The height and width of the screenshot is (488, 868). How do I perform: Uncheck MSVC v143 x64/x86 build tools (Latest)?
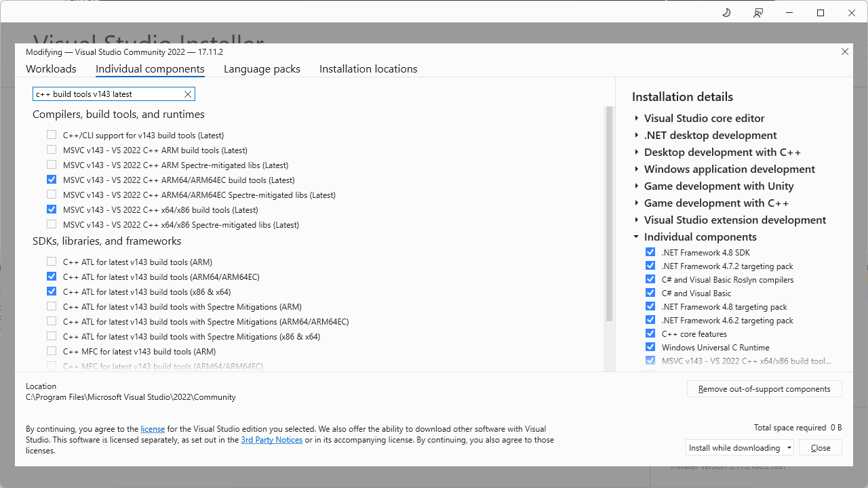coord(52,210)
